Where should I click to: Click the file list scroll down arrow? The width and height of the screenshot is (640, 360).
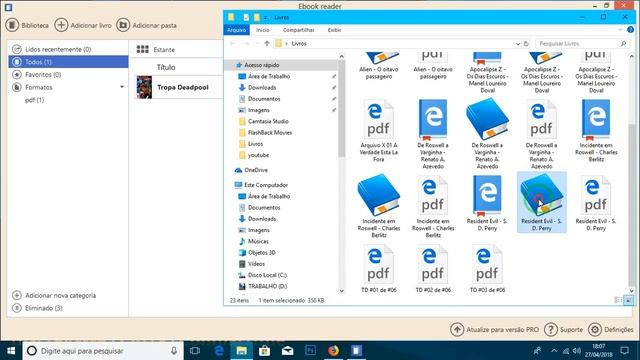632,291
